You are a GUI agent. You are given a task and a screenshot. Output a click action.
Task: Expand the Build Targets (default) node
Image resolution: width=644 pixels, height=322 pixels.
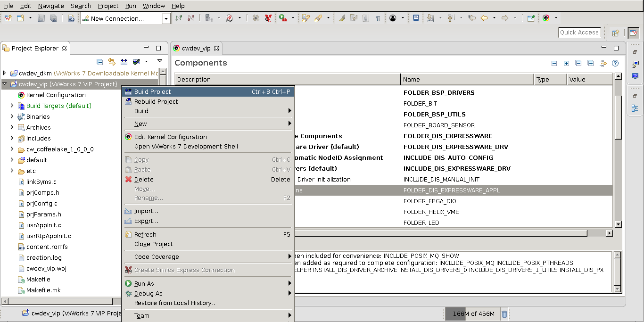pos(12,106)
